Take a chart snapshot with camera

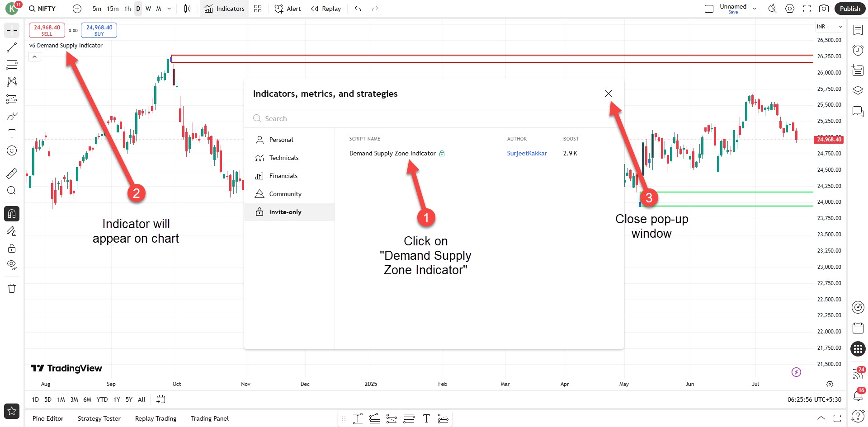click(824, 9)
